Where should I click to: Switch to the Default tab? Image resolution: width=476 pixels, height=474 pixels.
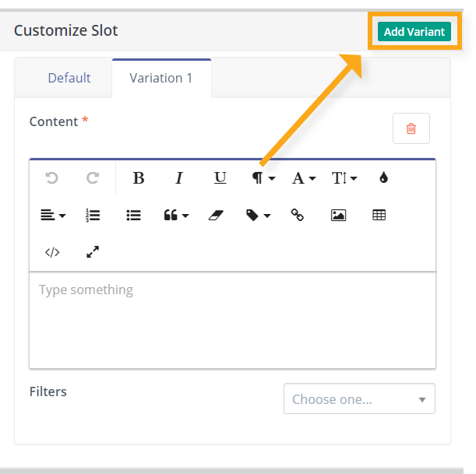click(69, 78)
